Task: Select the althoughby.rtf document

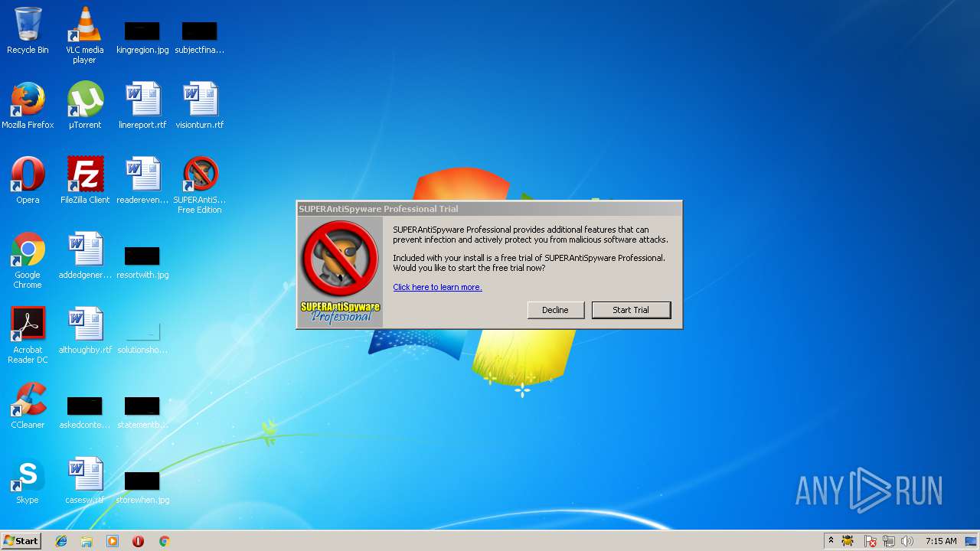Action: [85, 331]
